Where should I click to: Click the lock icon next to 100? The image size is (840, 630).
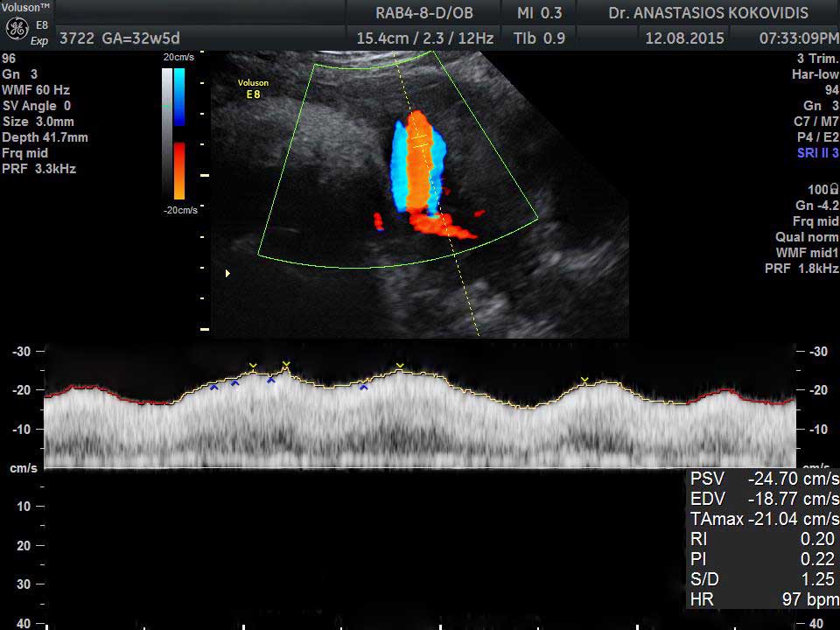tap(834, 189)
